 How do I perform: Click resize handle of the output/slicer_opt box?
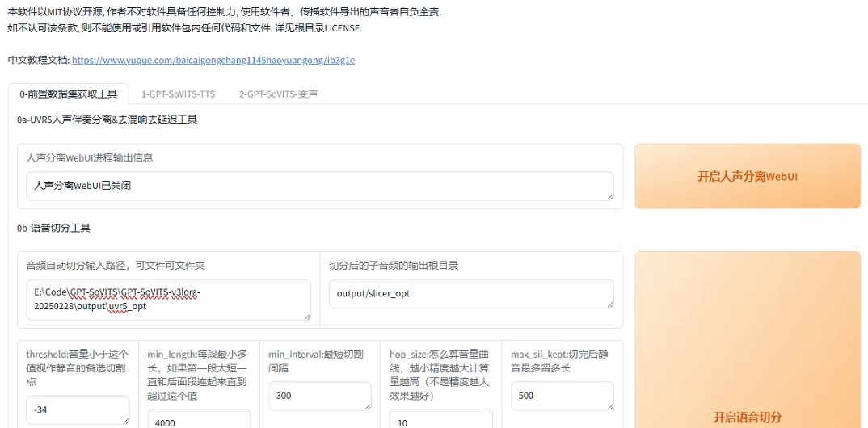point(610,304)
